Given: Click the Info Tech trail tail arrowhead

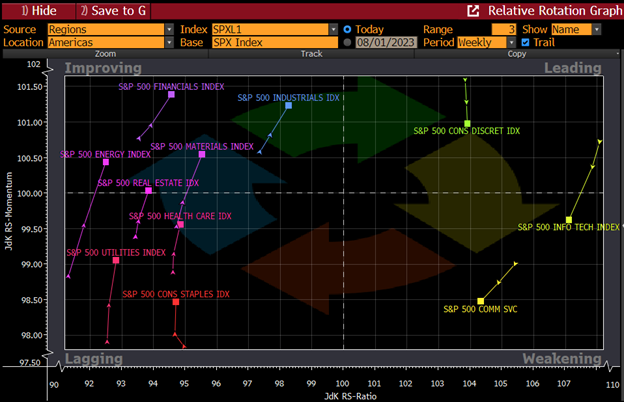Looking at the screenshot, I should [599, 142].
